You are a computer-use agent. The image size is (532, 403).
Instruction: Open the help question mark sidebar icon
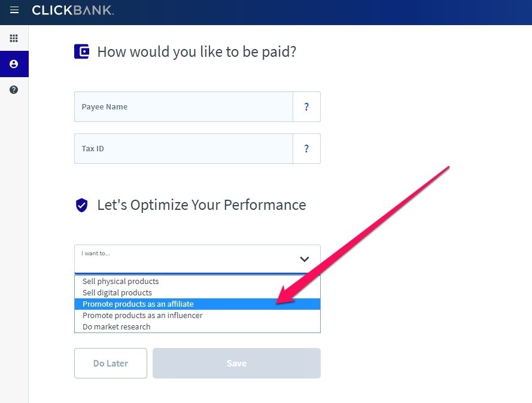point(14,90)
